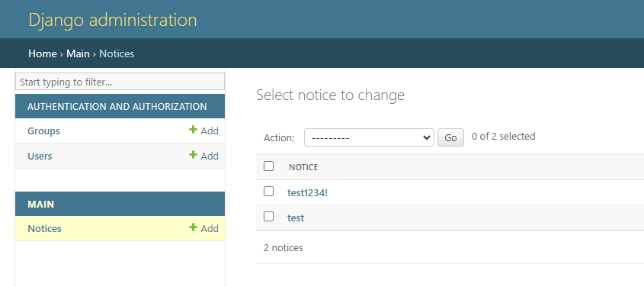
Task: Open the test notice entry
Action: click(x=296, y=218)
